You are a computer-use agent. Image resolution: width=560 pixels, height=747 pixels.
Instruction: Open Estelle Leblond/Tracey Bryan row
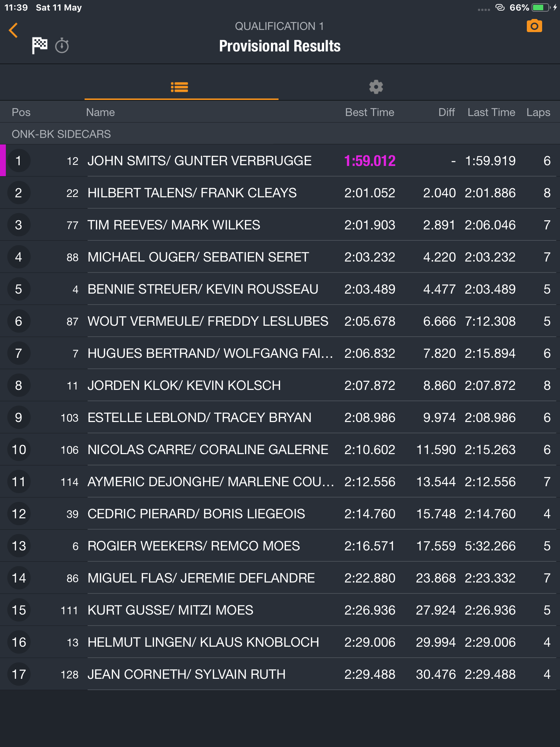pos(280,417)
